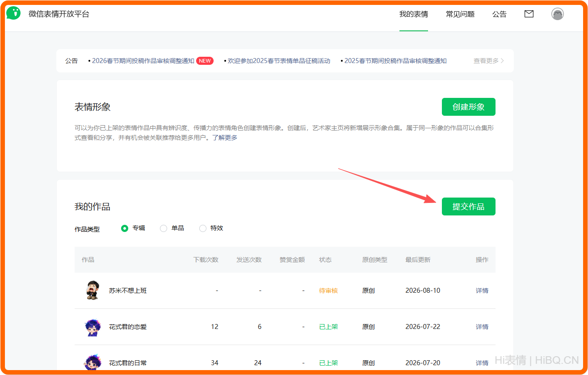Viewport: 588px width, 375px height.
Task: Click the 花式君的日常 work title
Action: point(128,363)
